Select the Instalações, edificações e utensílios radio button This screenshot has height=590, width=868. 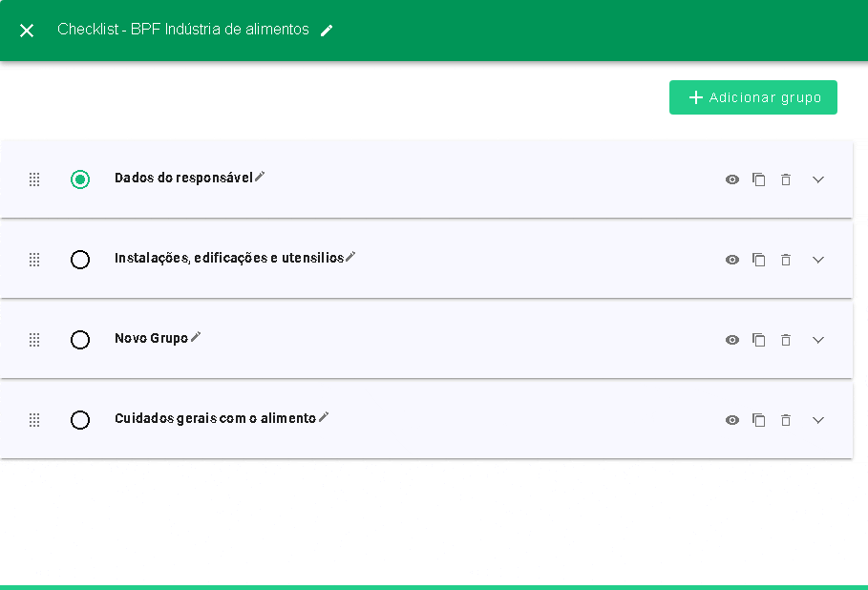[80, 260]
